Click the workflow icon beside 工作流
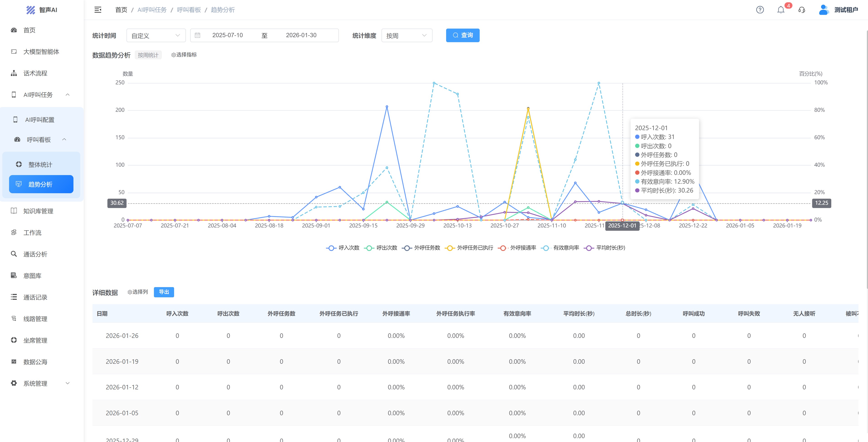Screen dimensions: 868x442 [x=14, y=232]
